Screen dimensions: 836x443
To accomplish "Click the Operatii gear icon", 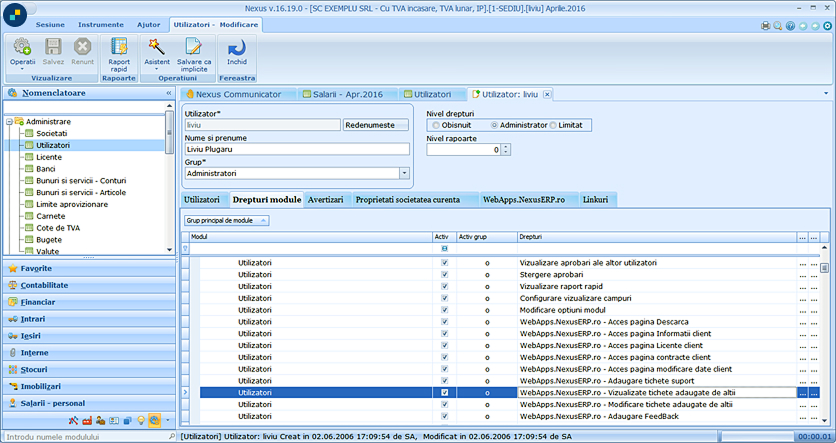I will pos(22,47).
